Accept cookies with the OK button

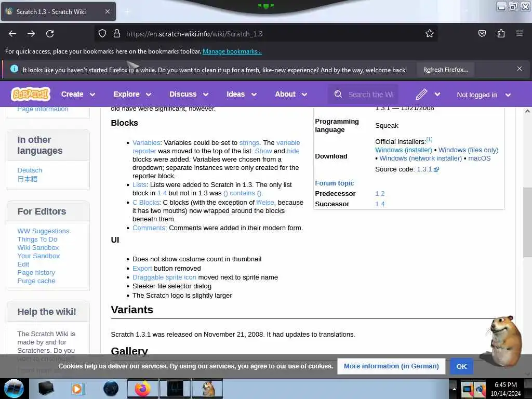(x=461, y=366)
